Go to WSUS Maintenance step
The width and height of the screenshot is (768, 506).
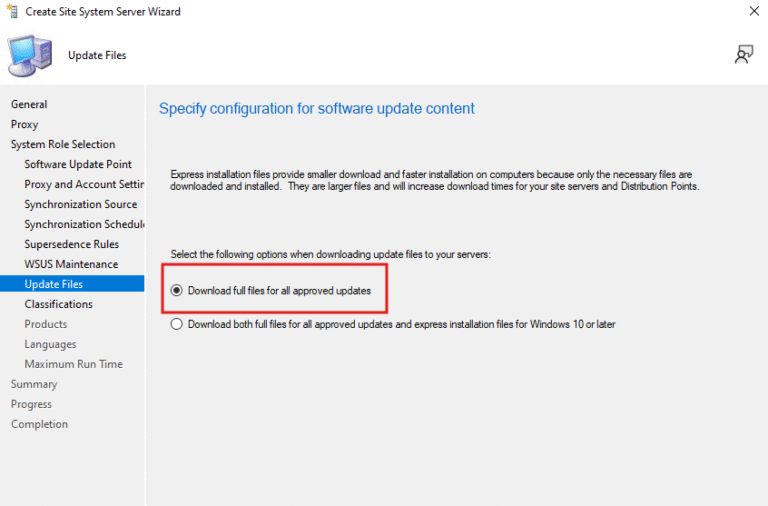[71, 264]
